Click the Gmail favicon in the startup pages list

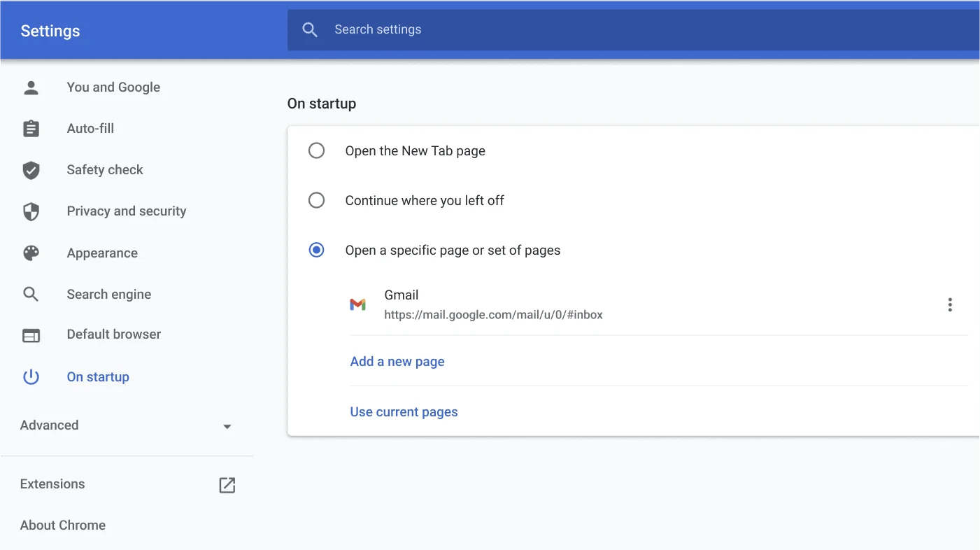click(x=358, y=304)
